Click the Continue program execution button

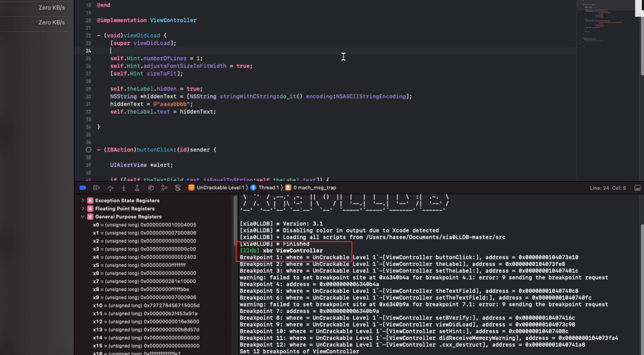tap(96, 188)
